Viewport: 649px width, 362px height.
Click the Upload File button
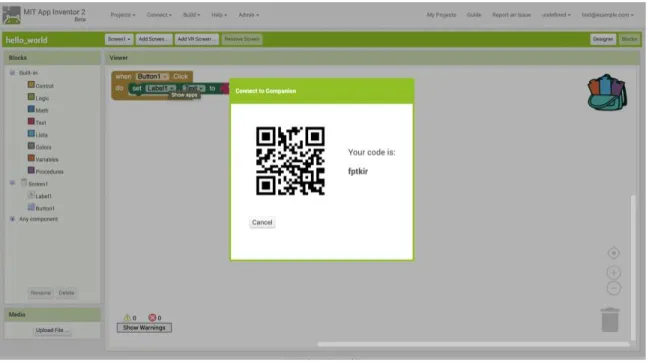[x=52, y=330]
